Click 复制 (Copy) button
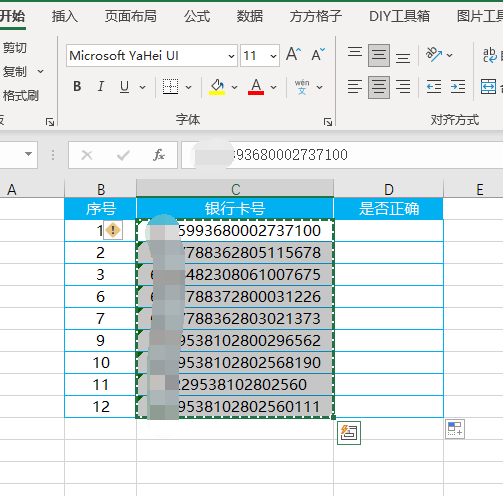The width and height of the screenshot is (503, 496). point(15,72)
